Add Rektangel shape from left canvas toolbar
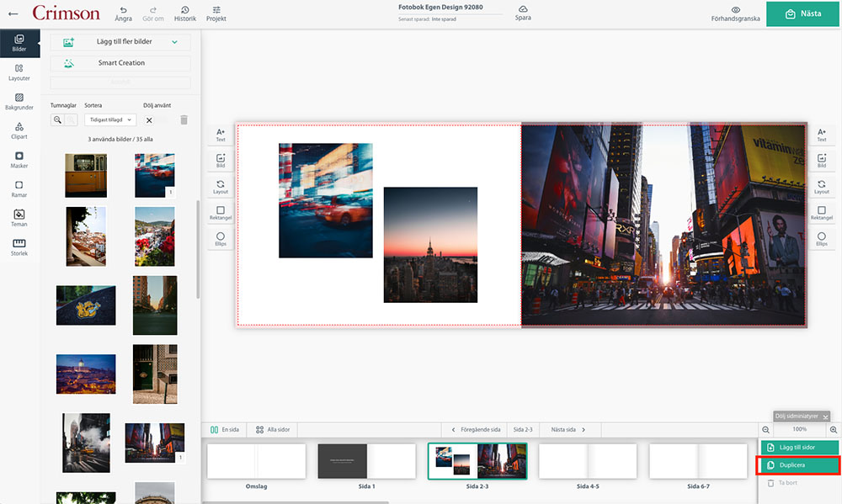 click(x=221, y=213)
